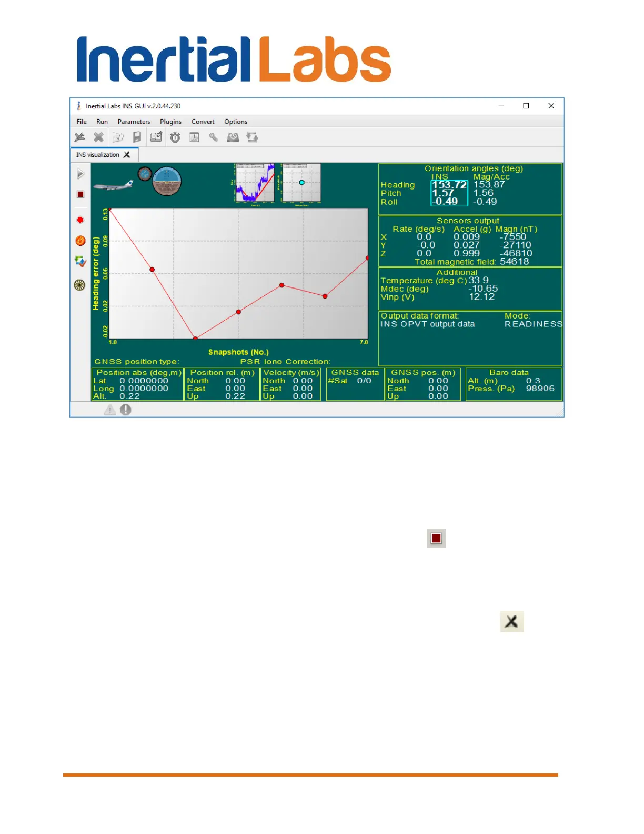Open the Parameters menu
Screen dimensions: 644x834
[x=134, y=122]
